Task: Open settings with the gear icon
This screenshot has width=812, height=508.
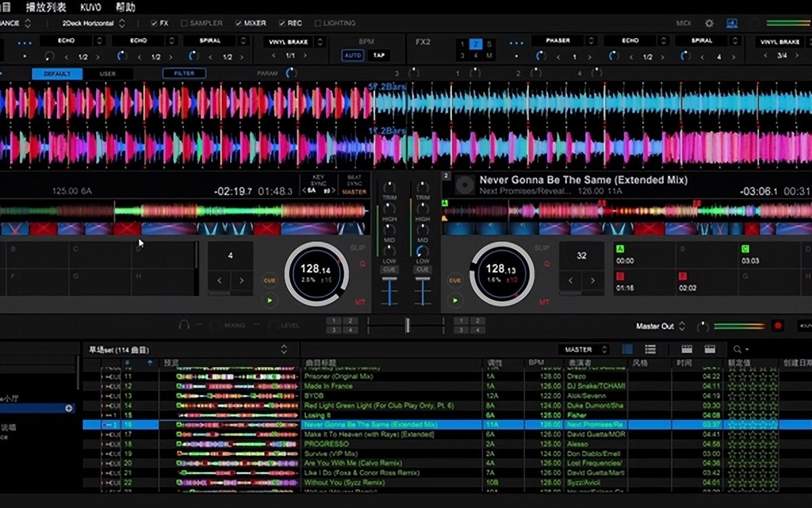Action: click(709, 23)
